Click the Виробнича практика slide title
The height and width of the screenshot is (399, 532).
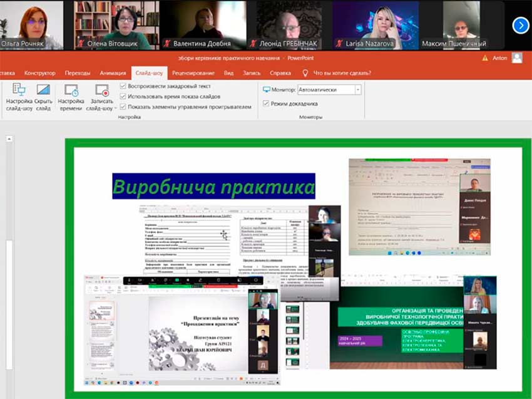[213, 187]
